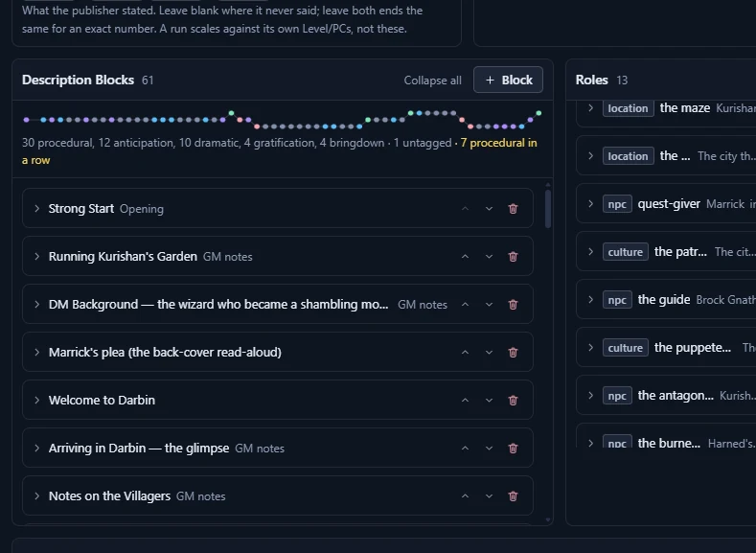The image size is (756, 553).
Task: Expand the Strong Start block
Action: pos(36,208)
